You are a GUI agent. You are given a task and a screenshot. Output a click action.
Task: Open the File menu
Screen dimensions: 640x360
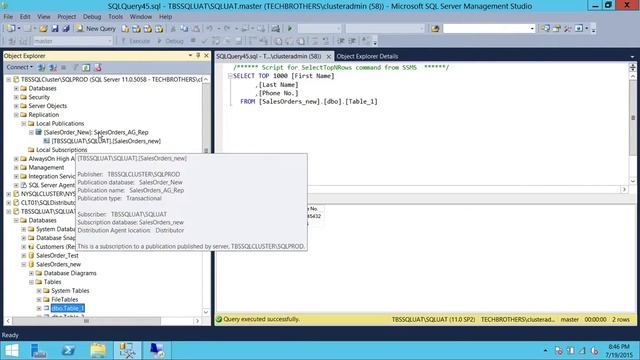click(x=8, y=17)
